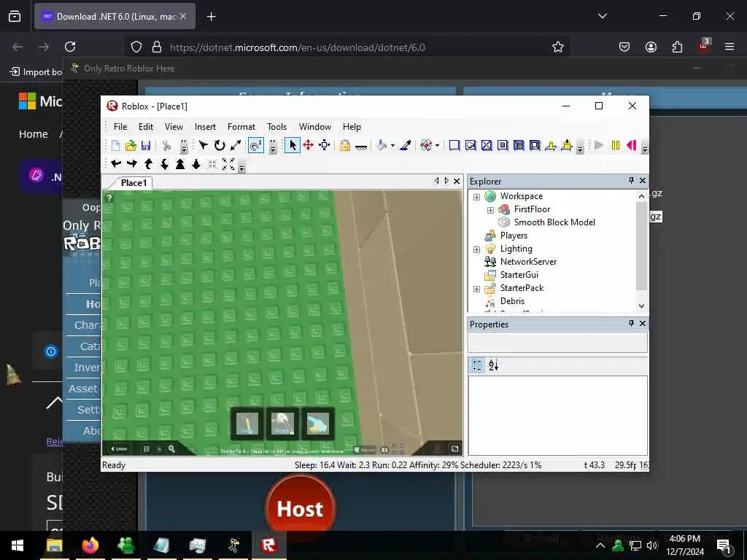Click the Material atom icon
The height and width of the screenshot is (560, 747).
(426, 146)
